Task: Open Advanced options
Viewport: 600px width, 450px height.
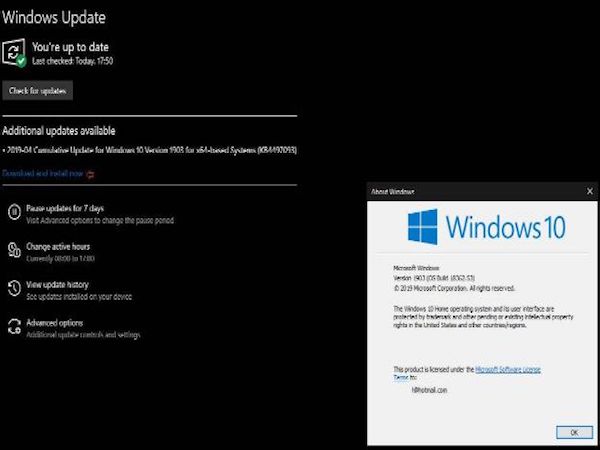Action: [x=55, y=323]
